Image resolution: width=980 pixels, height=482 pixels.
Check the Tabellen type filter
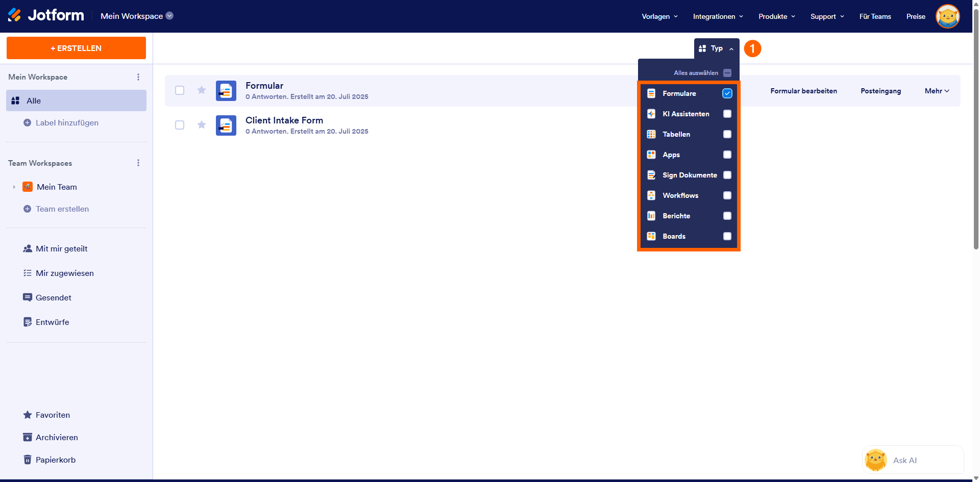(727, 134)
